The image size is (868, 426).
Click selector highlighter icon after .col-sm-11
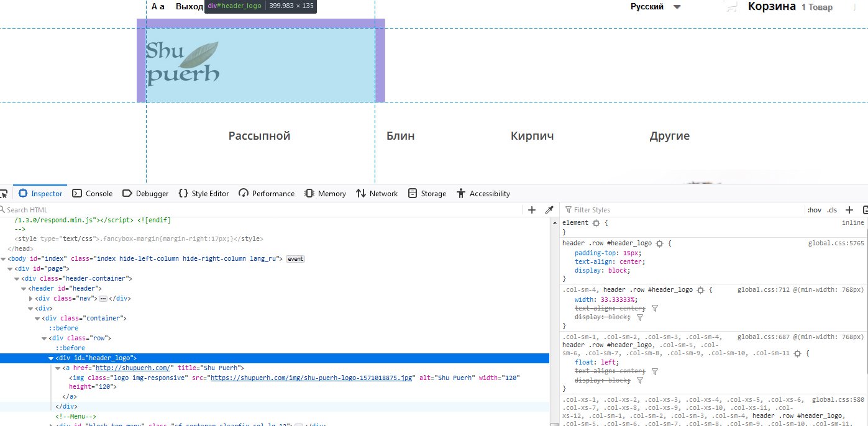click(x=798, y=353)
